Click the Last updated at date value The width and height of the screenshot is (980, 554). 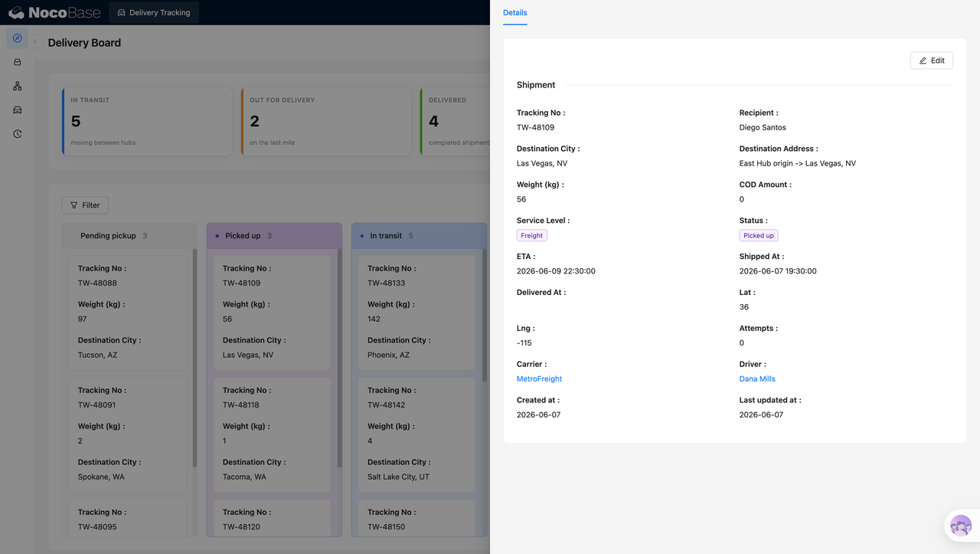click(762, 415)
